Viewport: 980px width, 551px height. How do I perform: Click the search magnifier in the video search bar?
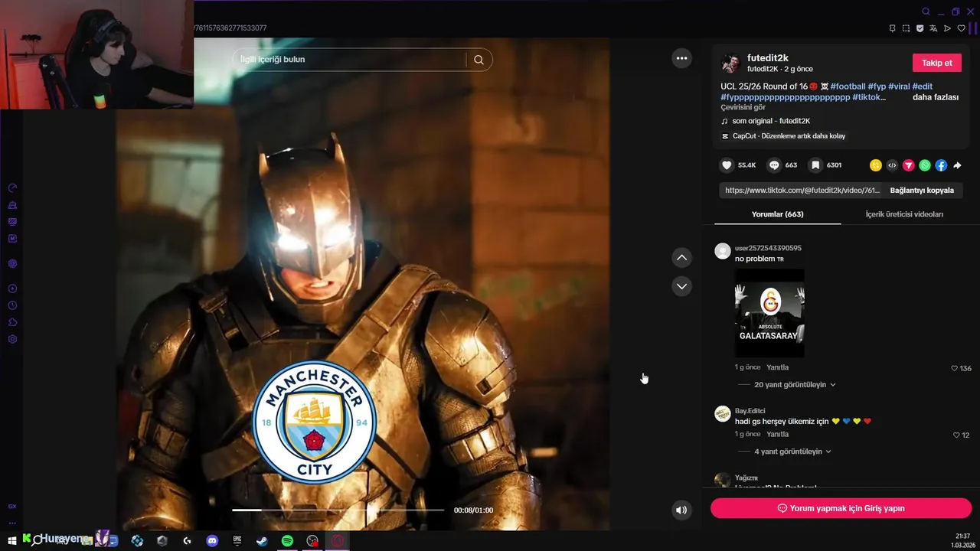[479, 60]
